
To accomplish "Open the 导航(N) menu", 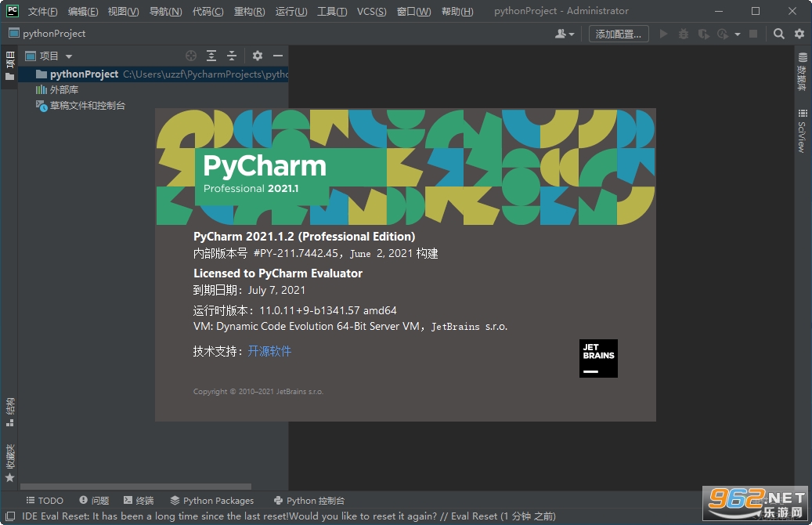I will point(166,12).
